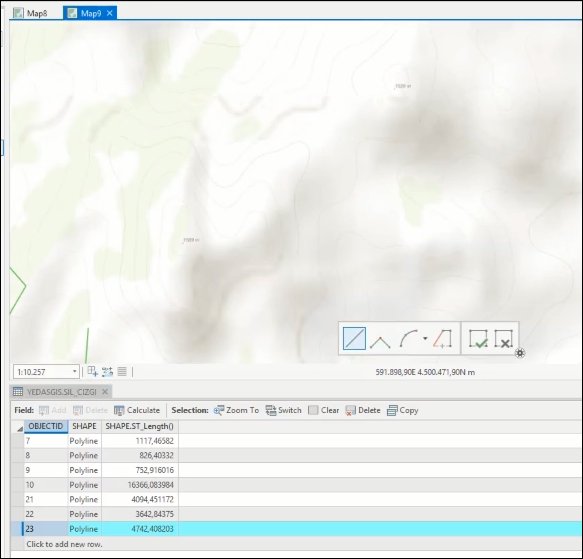Click Zoom To selection button
Image resolution: width=583 pixels, height=559 pixels.
tap(236, 410)
